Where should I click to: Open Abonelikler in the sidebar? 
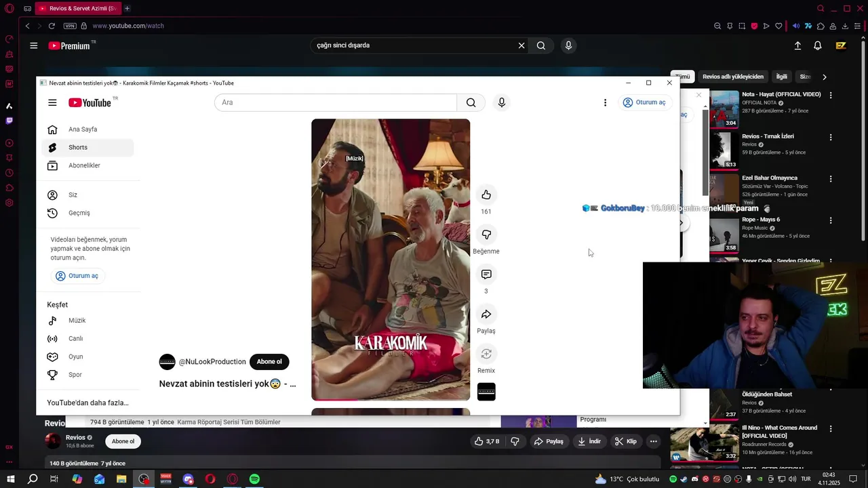pyautogui.click(x=88, y=165)
